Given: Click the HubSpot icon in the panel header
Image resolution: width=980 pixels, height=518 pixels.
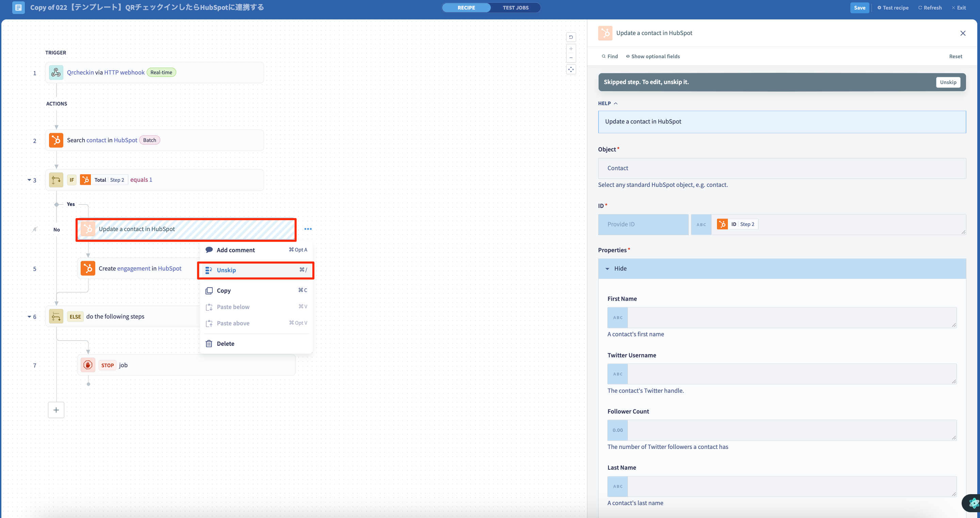Looking at the screenshot, I should tap(605, 33).
